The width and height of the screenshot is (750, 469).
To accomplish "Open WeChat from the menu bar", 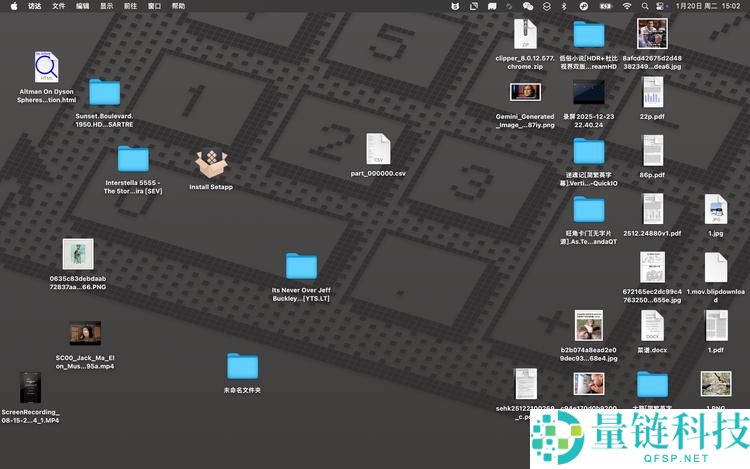I will click(528, 6).
